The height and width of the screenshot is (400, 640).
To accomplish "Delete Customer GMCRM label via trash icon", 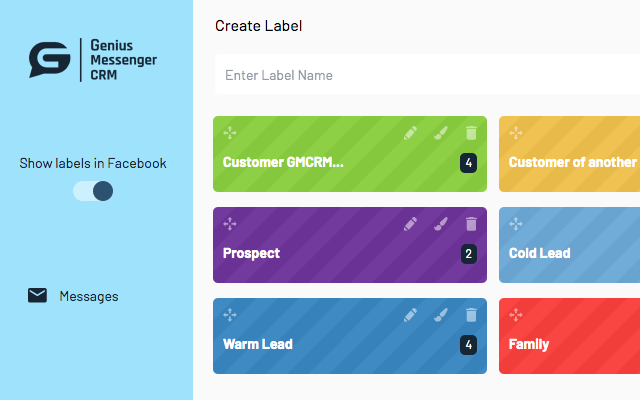I will pyautogui.click(x=471, y=133).
